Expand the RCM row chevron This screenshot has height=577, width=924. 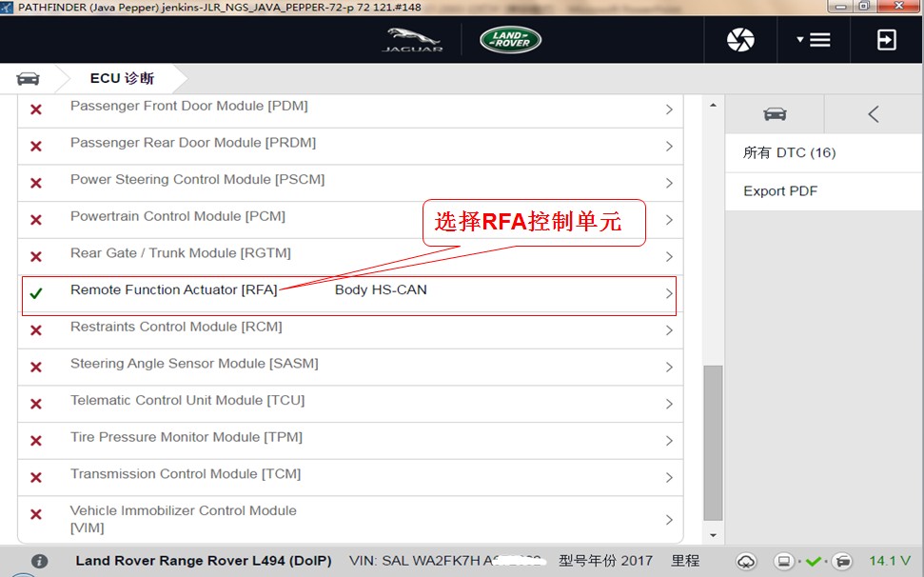pos(669,330)
